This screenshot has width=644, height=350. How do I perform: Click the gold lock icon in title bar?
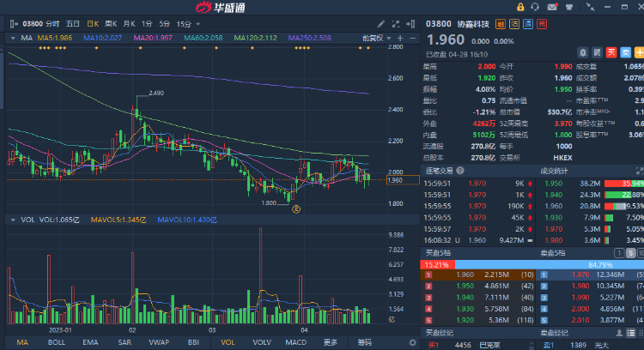tap(520, 7)
